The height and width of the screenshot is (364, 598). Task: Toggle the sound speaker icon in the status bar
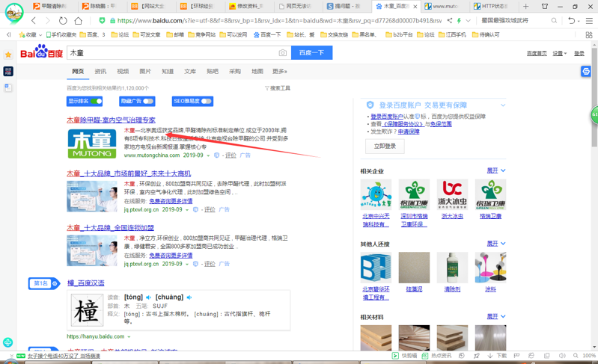(x=562, y=356)
